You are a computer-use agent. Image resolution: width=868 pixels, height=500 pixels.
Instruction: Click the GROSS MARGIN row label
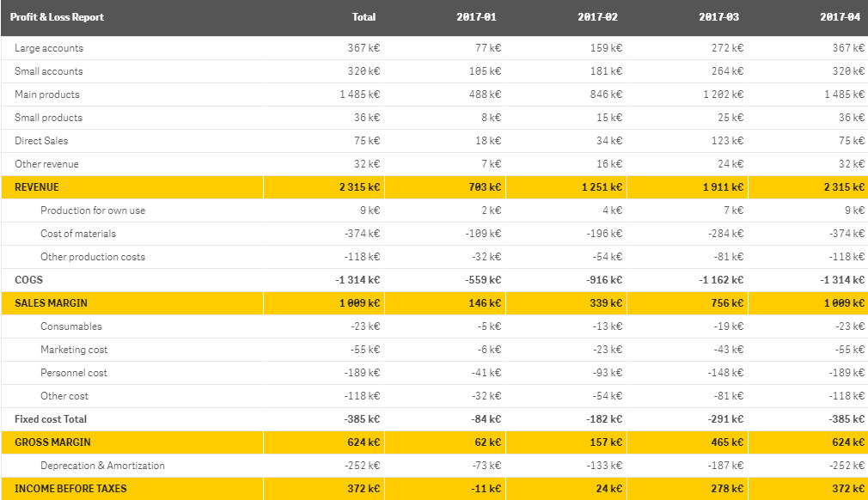52,442
